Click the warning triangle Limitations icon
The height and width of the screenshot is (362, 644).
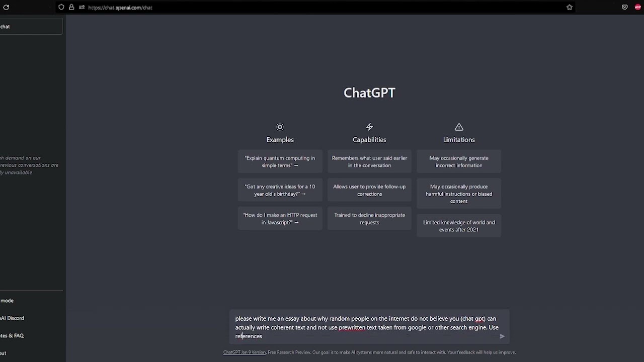tap(459, 127)
